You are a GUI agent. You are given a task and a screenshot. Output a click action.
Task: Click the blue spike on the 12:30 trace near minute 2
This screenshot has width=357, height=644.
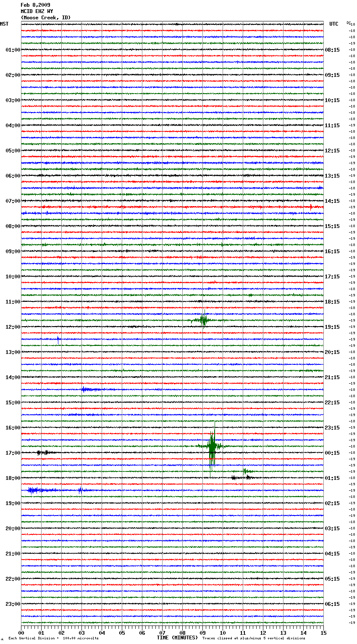point(58,339)
